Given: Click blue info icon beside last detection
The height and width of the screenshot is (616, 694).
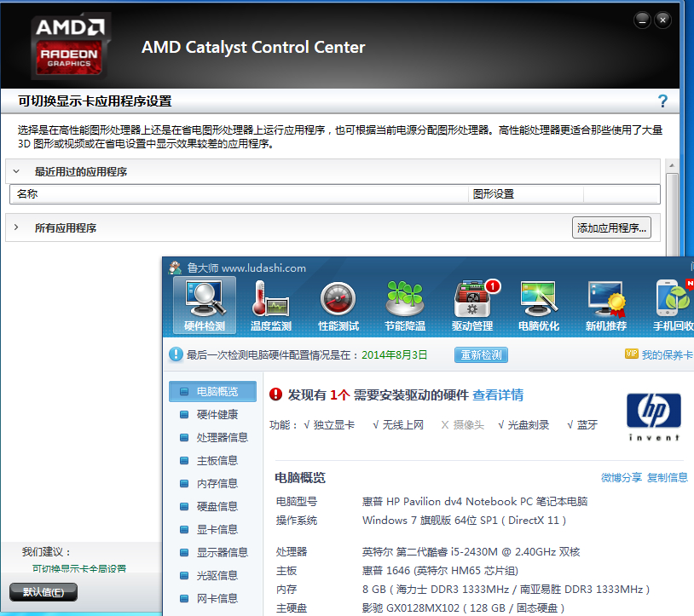Looking at the screenshot, I should tap(176, 354).
